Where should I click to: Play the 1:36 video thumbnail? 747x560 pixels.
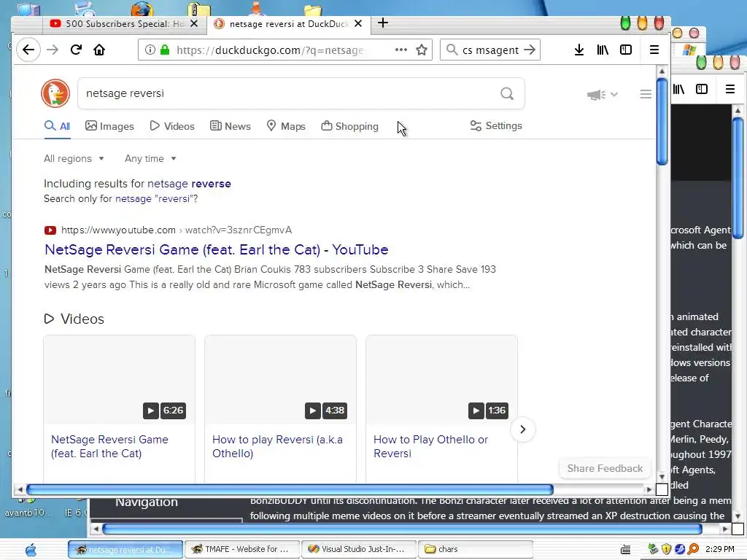coord(441,380)
